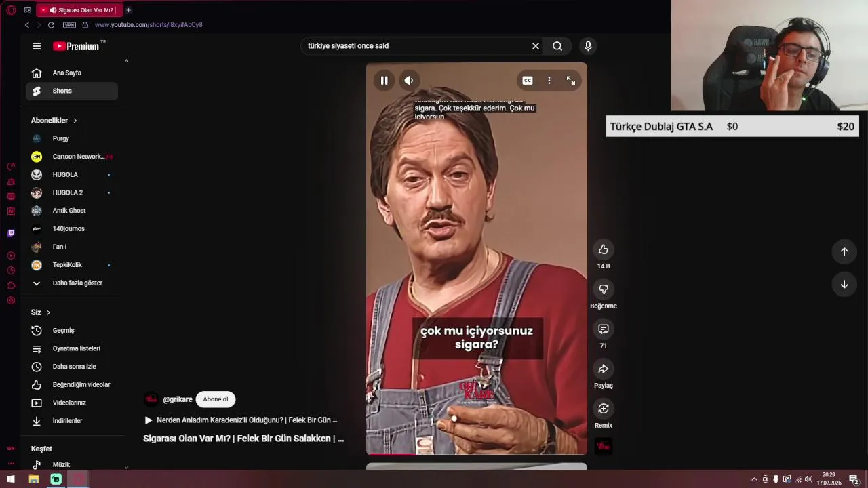Remix this Short
Image resolution: width=868 pixels, height=488 pixels.
[604, 409]
